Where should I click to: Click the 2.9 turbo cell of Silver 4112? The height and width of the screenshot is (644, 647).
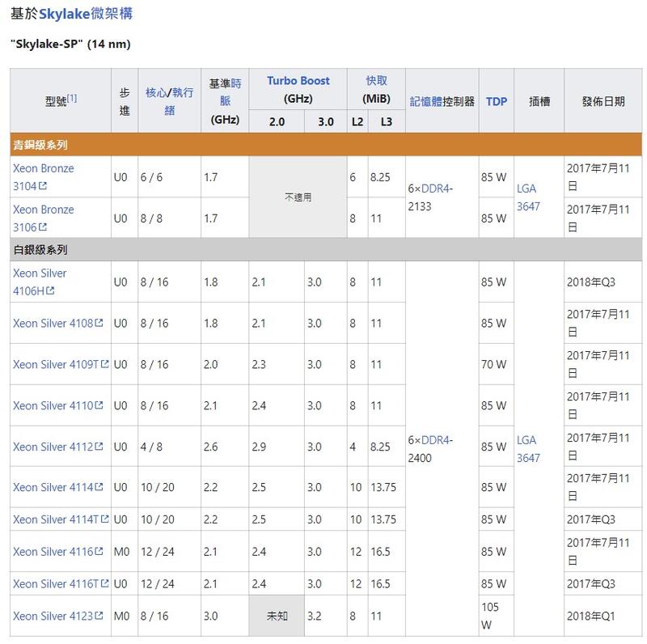point(277,447)
